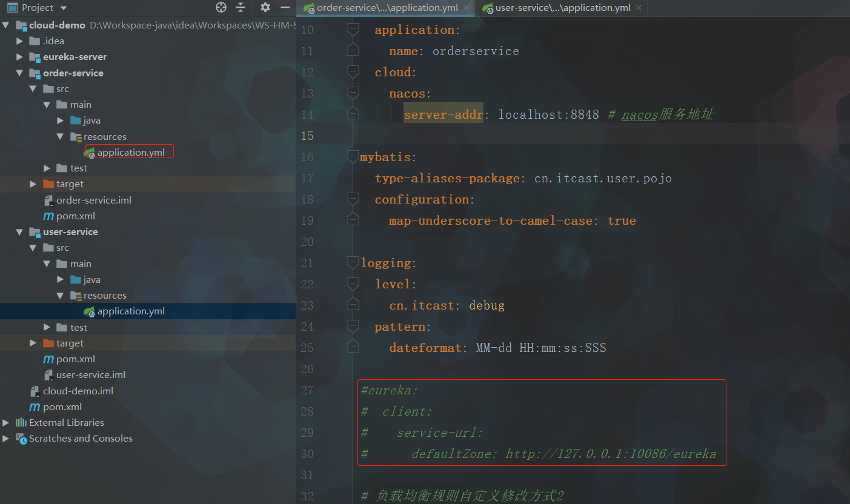
Task: Click map-underscore-to-camel-case on line 19
Action: click(490, 220)
